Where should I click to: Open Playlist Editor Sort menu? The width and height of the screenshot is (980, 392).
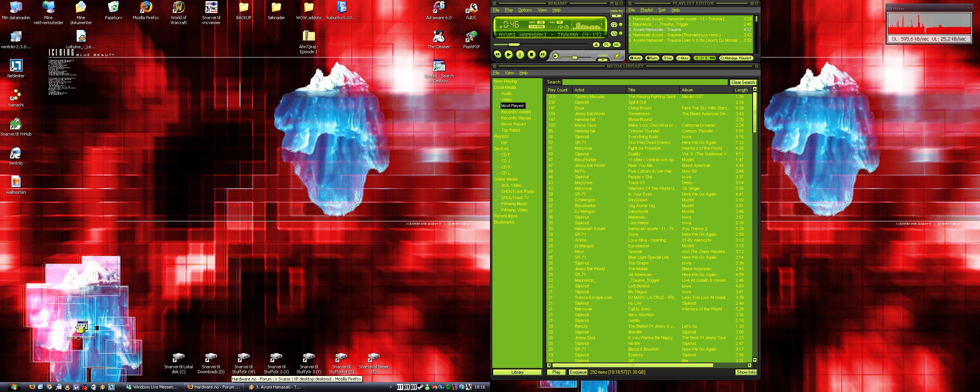662,10
